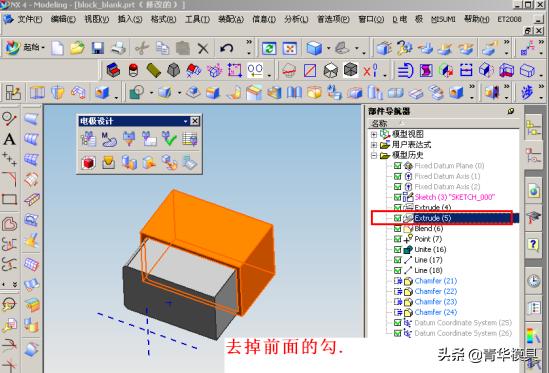Click the wireframe cube icon
This screenshot has height=373, width=549.
click(x=331, y=70)
